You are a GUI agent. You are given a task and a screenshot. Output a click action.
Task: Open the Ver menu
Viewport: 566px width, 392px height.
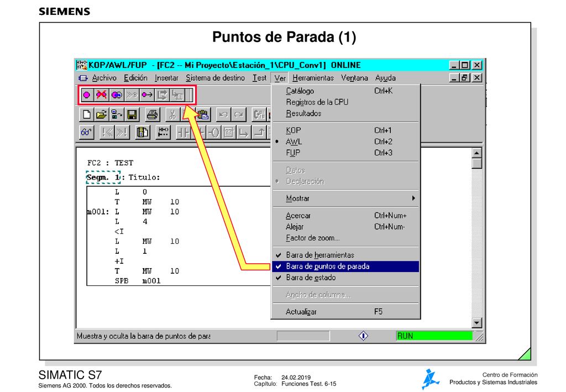coord(280,78)
